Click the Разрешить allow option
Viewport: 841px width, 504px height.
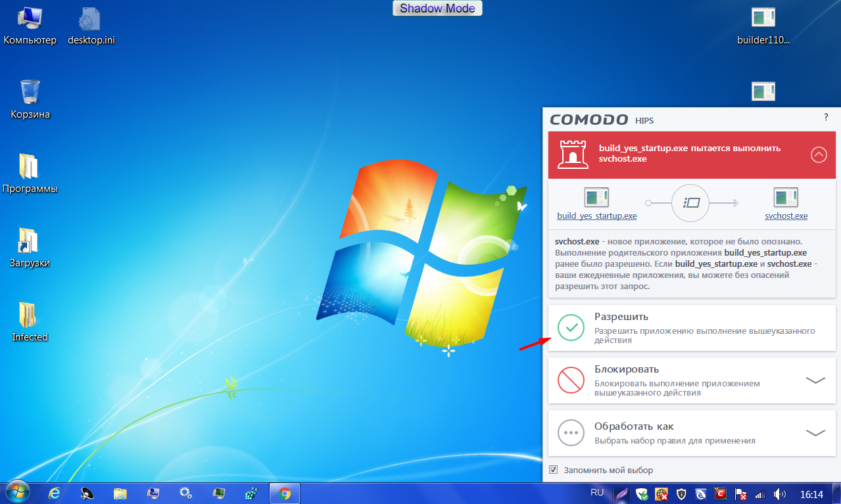point(692,328)
